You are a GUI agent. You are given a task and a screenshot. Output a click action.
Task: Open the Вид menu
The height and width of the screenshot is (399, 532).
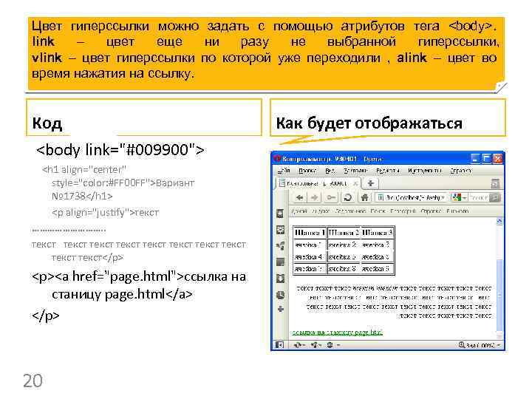330,171
